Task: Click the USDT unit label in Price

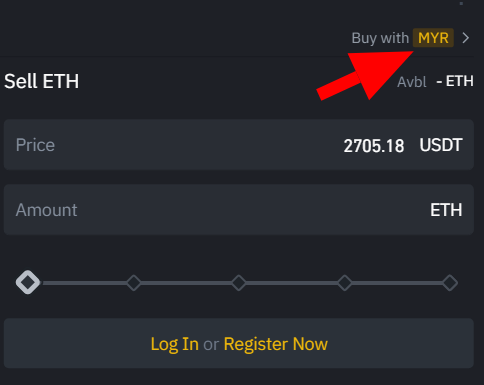Action: click(x=441, y=145)
